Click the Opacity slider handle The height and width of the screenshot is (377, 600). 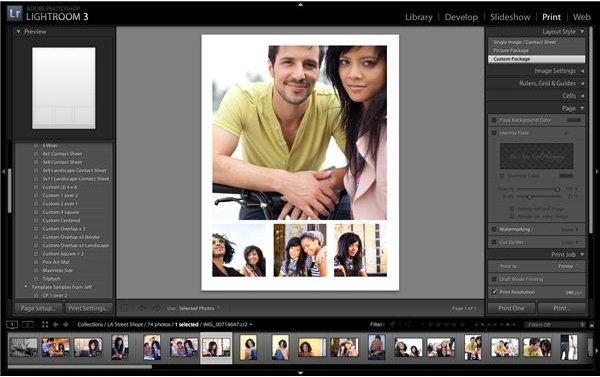[x=558, y=189]
